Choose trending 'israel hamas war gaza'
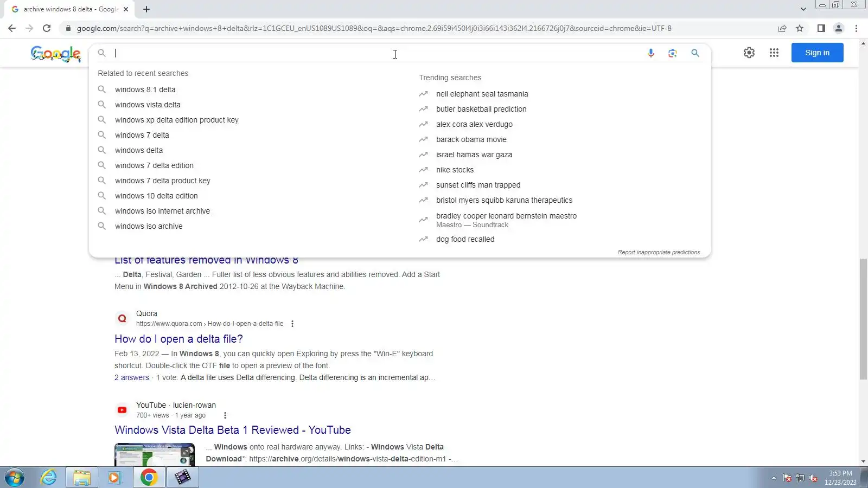The height and width of the screenshot is (488, 868). pos(474,155)
